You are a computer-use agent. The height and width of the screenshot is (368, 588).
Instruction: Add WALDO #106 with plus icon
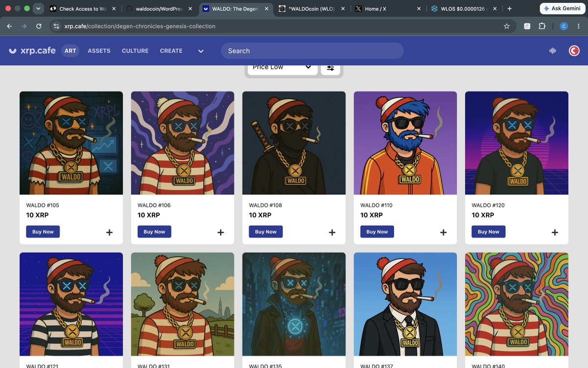(220, 233)
